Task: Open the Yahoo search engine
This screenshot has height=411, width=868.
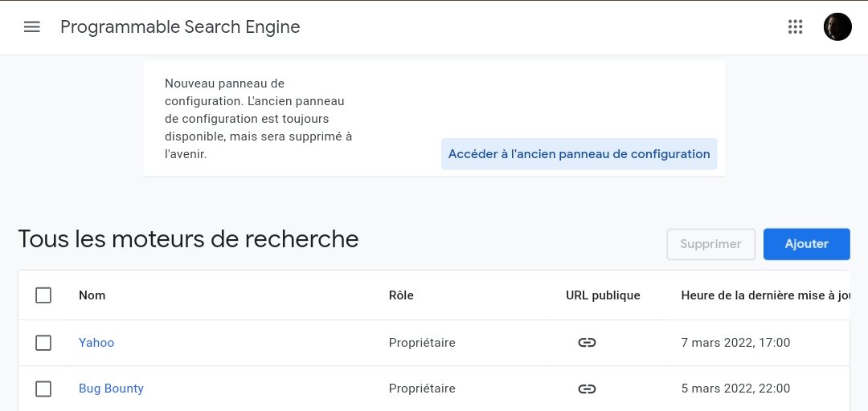Action: 96,343
